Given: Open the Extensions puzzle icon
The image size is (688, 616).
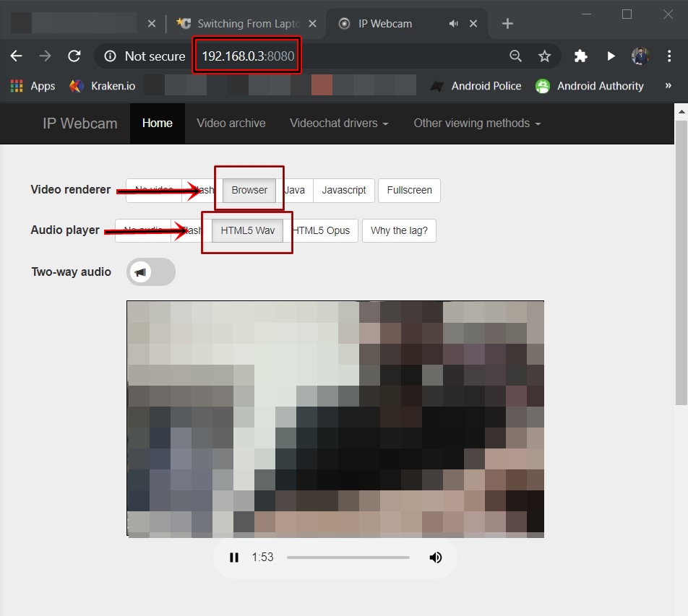Looking at the screenshot, I should pos(580,56).
